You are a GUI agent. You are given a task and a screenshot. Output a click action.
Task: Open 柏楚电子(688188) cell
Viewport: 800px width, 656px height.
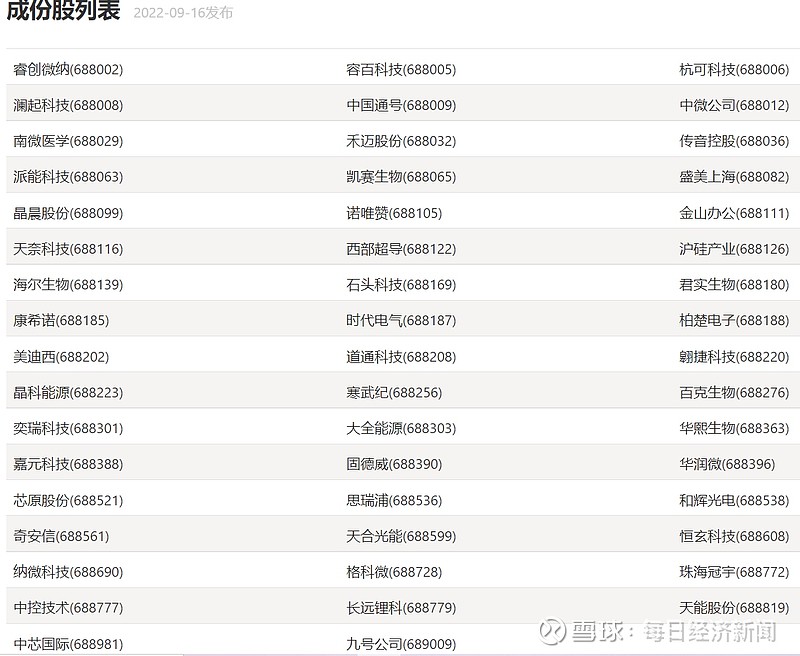tap(734, 320)
